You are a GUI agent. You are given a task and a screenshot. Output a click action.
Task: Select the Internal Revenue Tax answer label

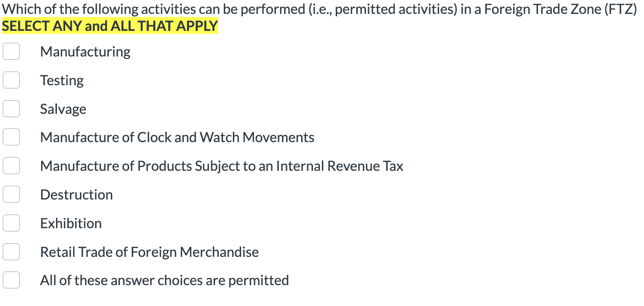point(222,166)
